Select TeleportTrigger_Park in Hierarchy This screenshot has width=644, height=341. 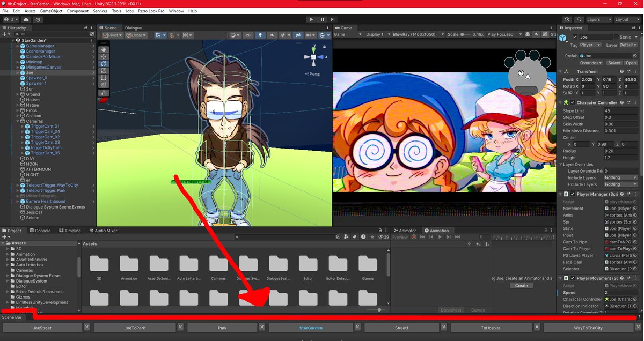point(46,190)
